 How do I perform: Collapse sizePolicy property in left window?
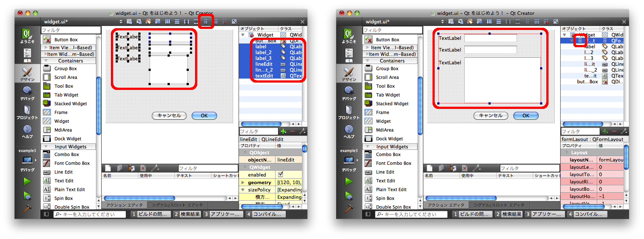(243, 190)
